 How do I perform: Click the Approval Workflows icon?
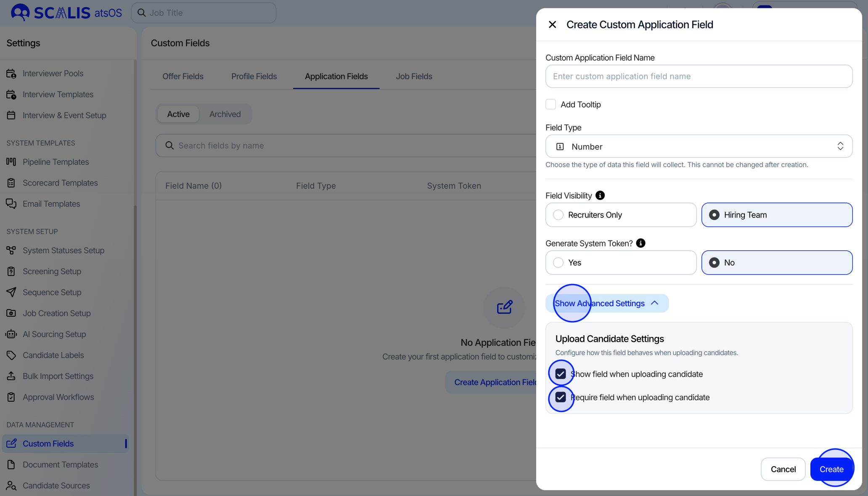pos(11,397)
